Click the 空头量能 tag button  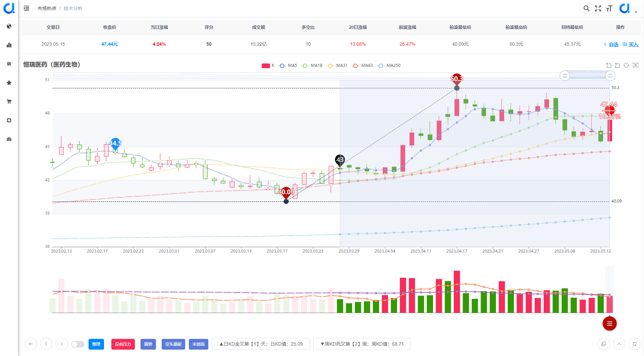[173, 344]
